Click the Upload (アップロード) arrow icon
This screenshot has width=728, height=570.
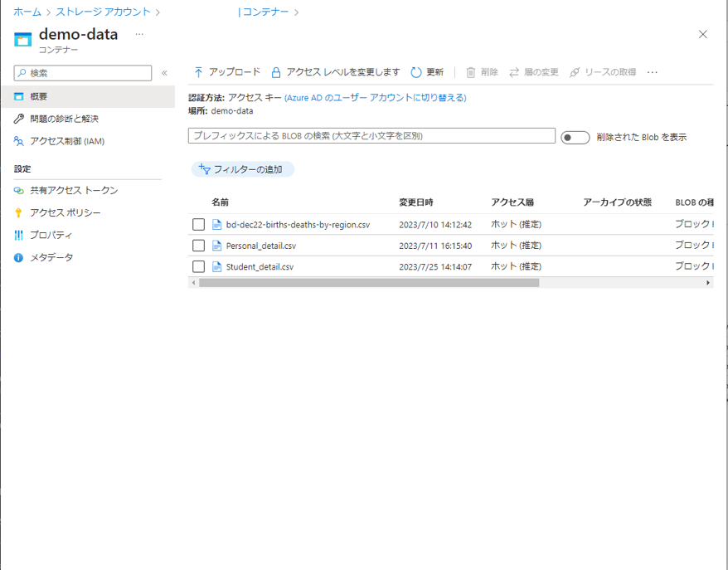pos(198,72)
